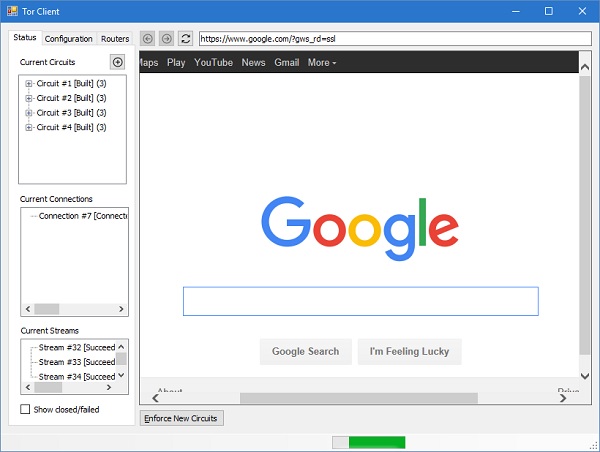This screenshot has height=452, width=600.
Task: Click the connections list scroll left arrow
Action: pos(28,309)
